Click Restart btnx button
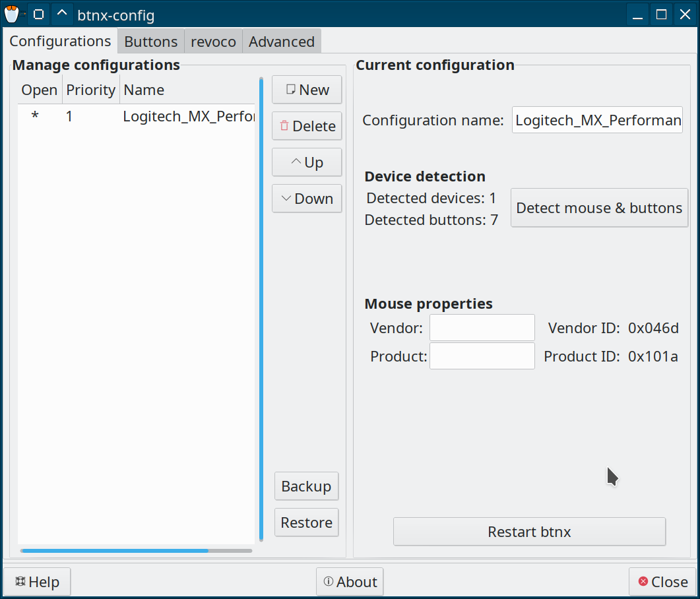700x599 pixels. (530, 532)
